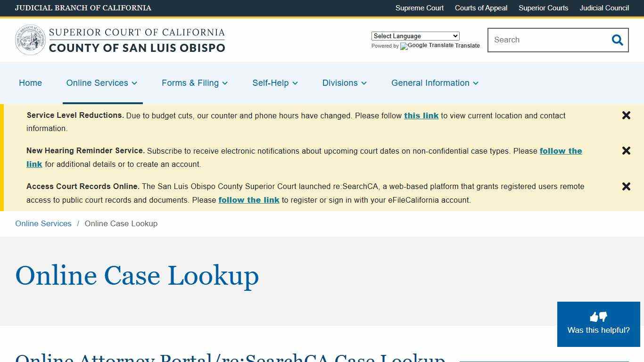Select the Home navigation item

pyautogui.click(x=30, y=83)
